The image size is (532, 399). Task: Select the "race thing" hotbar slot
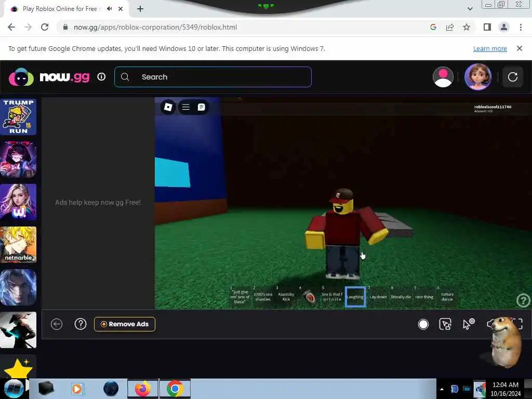click(424, 297)
